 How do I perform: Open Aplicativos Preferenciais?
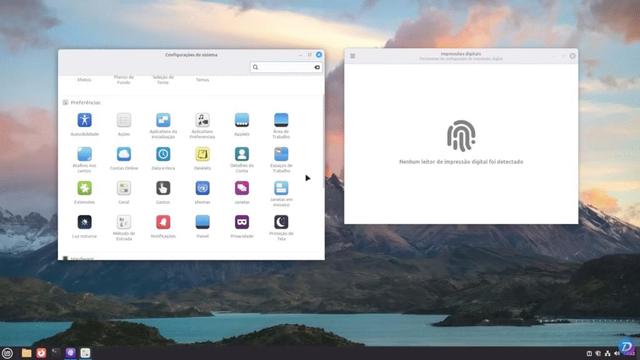(x=202, y=126)
